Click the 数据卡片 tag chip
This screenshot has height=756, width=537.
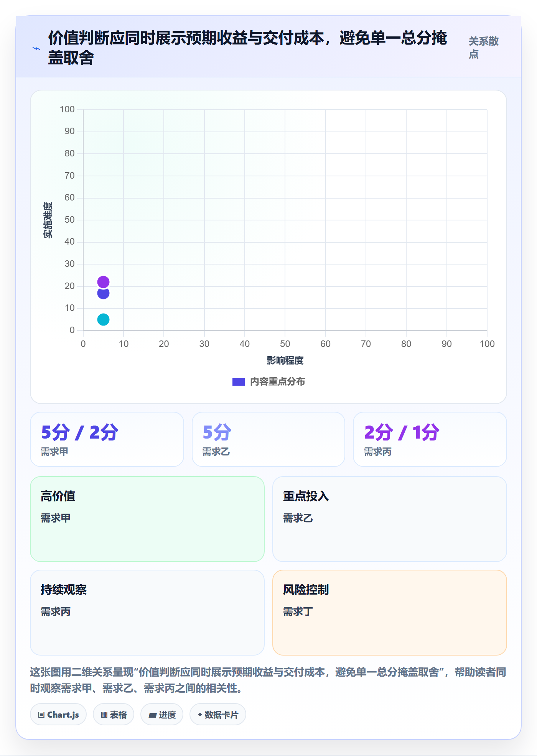point(218,715)
